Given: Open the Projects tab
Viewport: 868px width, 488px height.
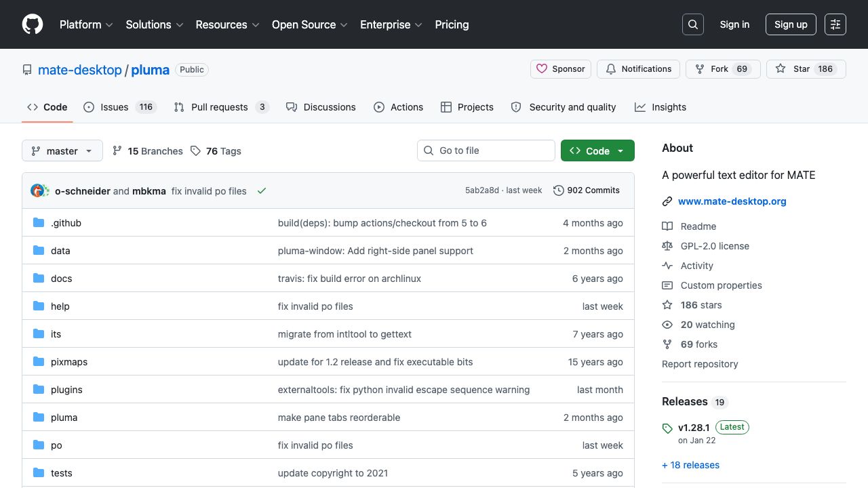Looking at the screenshot, I should (x=467, y=107).
